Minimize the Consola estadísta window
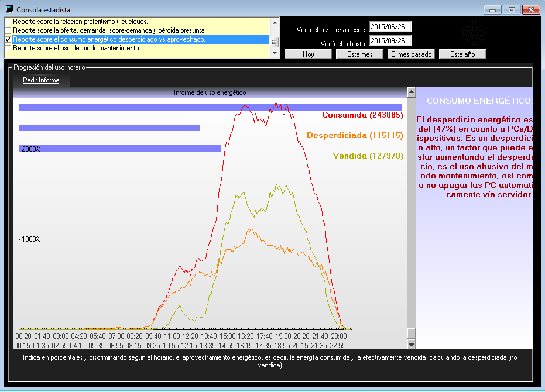 [x=492, y=10]
